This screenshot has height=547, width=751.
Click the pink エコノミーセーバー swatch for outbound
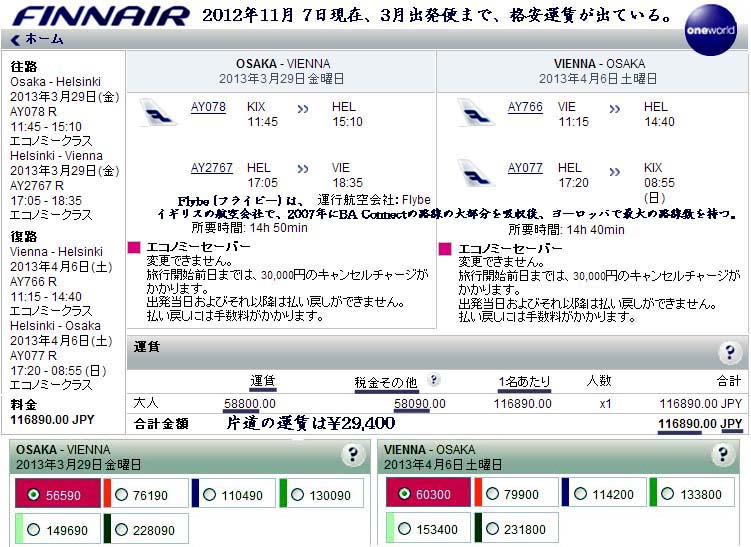134,247
